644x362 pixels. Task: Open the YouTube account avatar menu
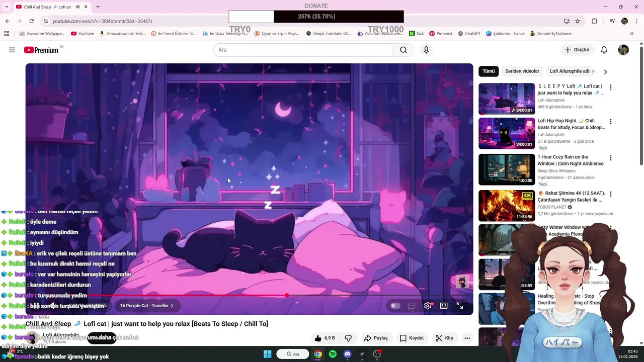pos(623,50)
